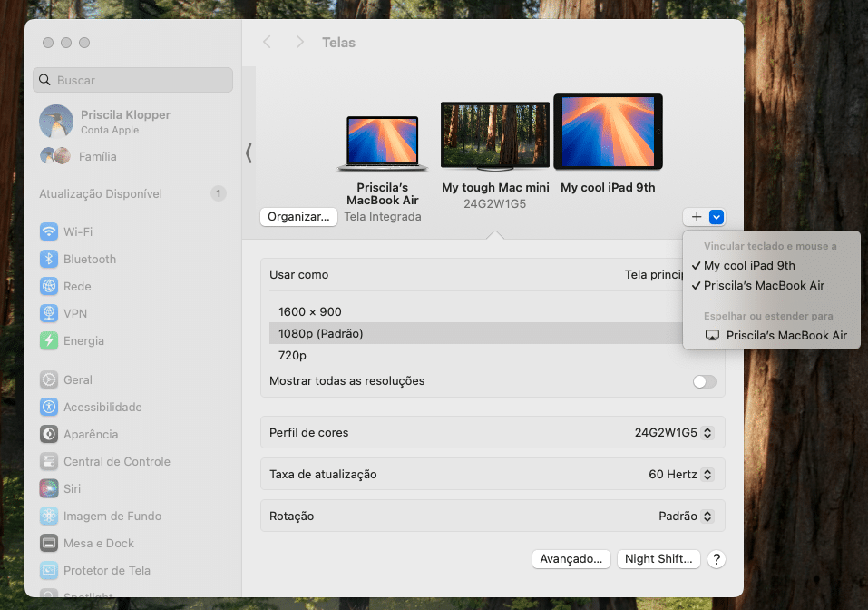Select 1600 × 900 resolution
This screenshot has width=868, height=610.
[x=310, y=311]
